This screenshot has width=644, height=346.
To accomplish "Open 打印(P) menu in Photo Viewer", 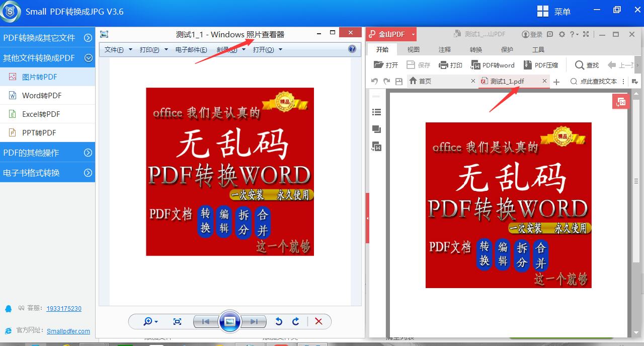I will 153,49.
